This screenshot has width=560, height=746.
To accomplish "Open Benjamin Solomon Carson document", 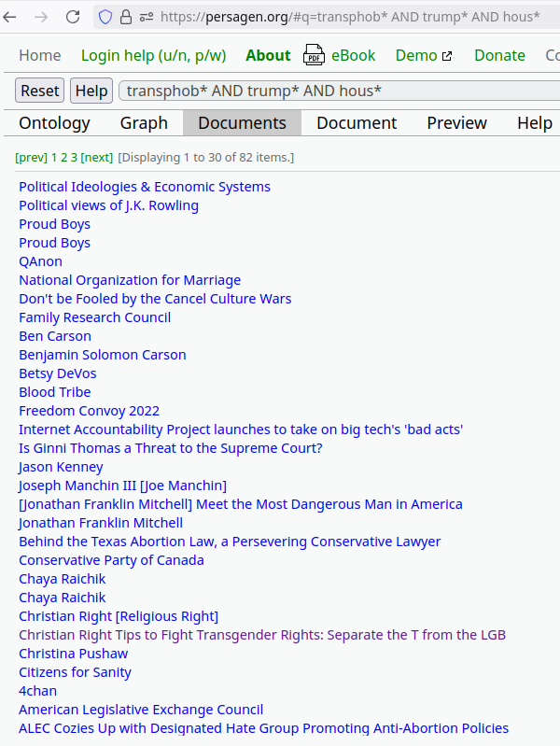I will click(x=103, y=355).
